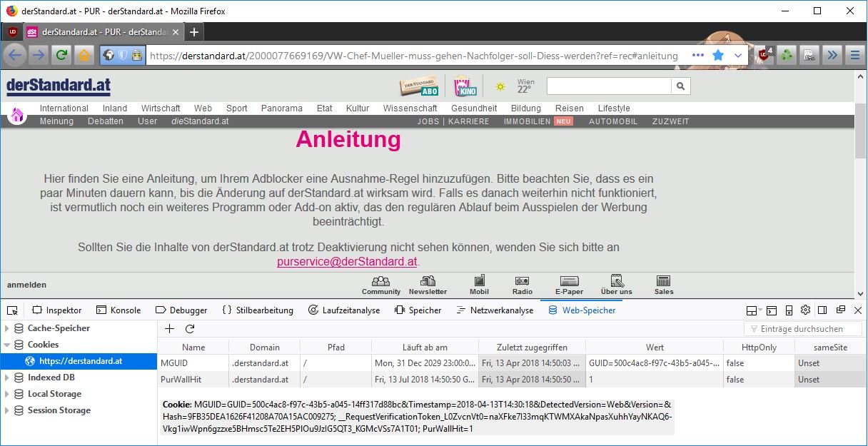Screen dimensions: 868x446
Task: Switch to the Debugger devtools tab
Action: click(x=181, y=310)
